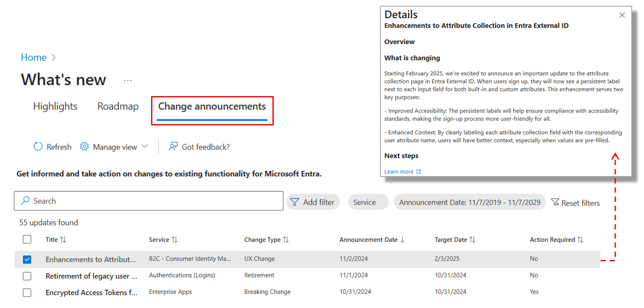Viewport: 644px width, 308px height.
Task: Toggle the select-all checkbox in the table header
Action: [x=27, y=239]
